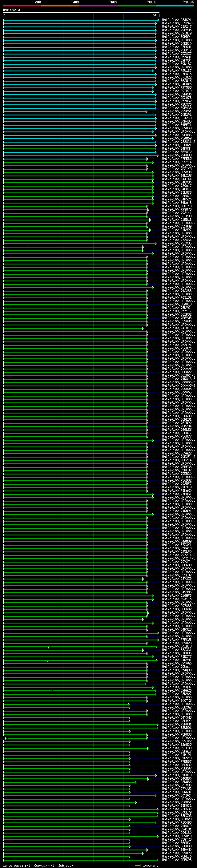Click hit label UniRef100_A9SYL4
This screenshot has width=197, height=868.
click(x=176, y=162)
